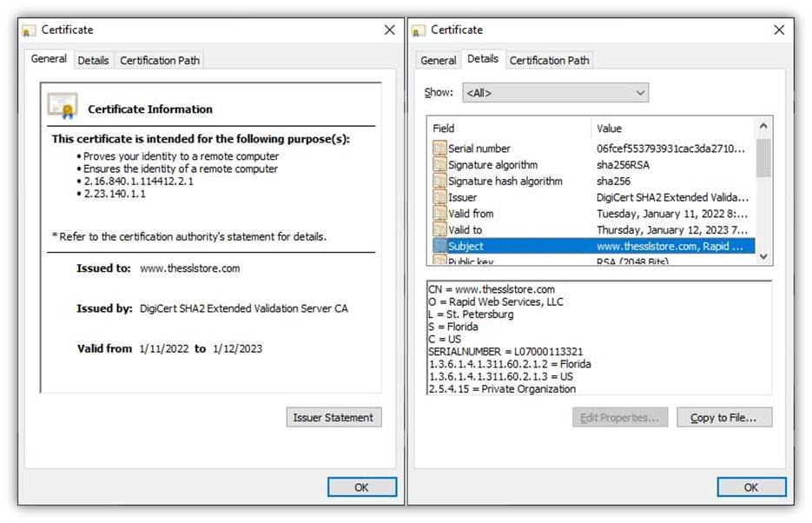Open the Certification Path tab on right dialog
The width and height of the screenshot is (812, 523).
click(549, 60)
